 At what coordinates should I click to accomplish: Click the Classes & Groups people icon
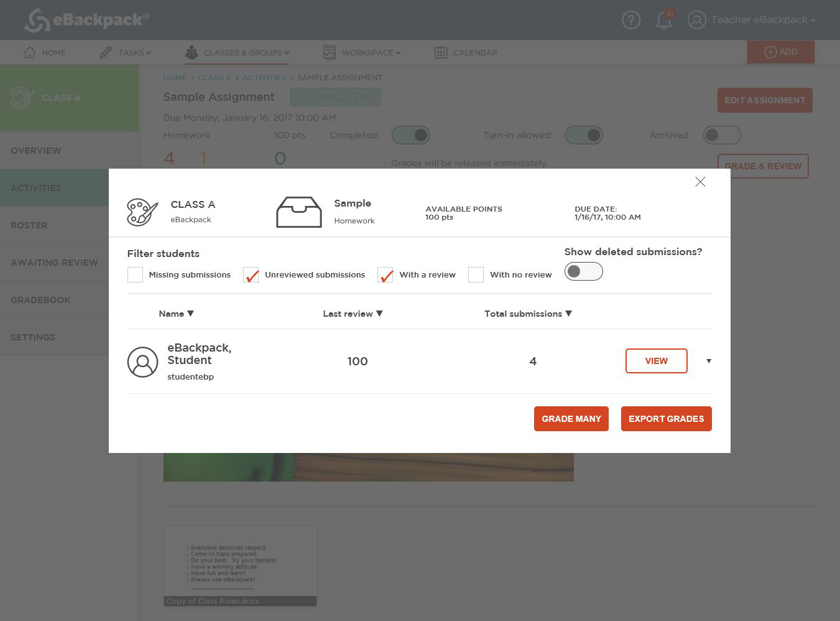192,52
